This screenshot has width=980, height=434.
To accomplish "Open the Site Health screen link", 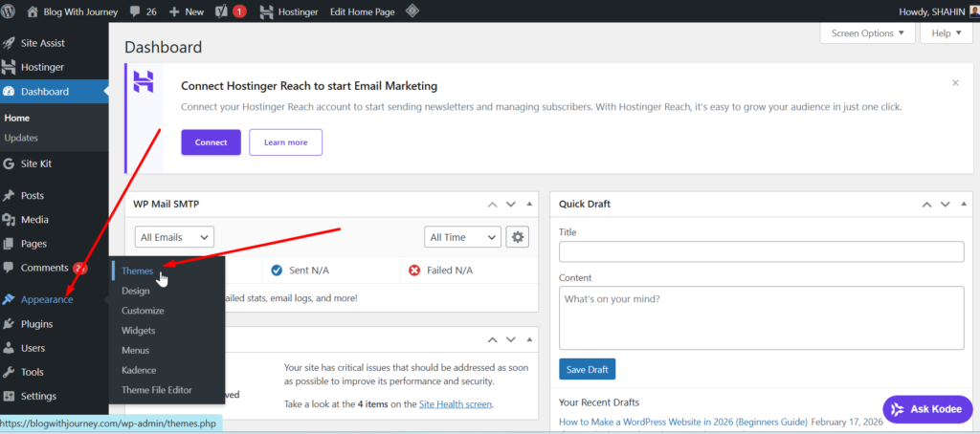I will (x=455, y=404).
